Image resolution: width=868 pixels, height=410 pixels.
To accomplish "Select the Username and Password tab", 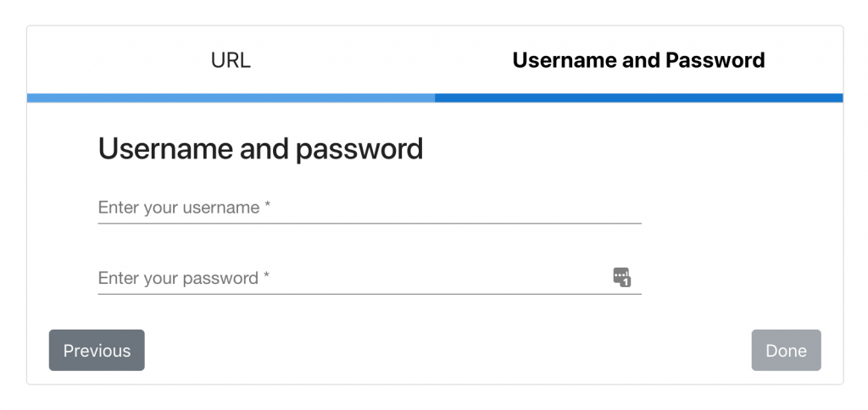I will (639, 60).
